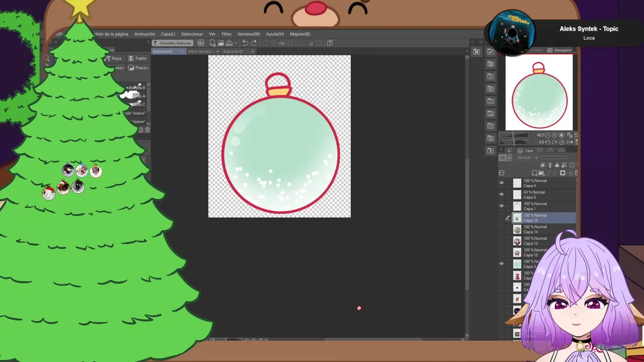Select the Paisaje group with building icon
Viewport: 644px width, 362px height.
point(138,67)
